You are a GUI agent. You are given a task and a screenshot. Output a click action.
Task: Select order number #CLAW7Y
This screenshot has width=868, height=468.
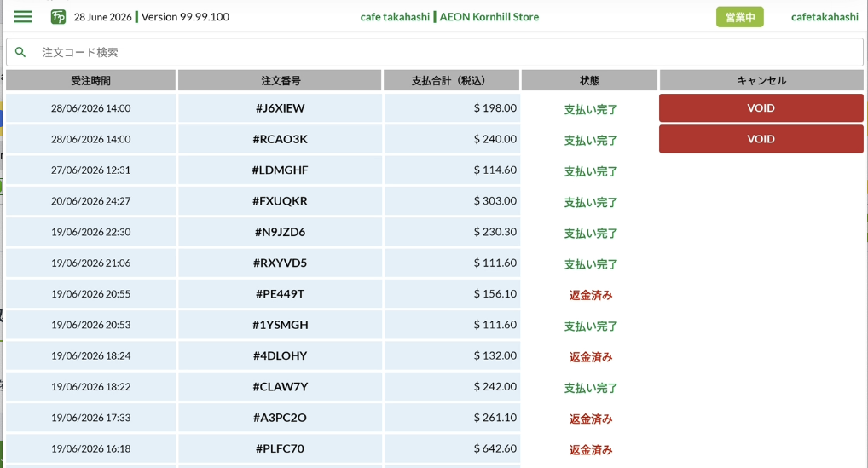click(281, 387)
